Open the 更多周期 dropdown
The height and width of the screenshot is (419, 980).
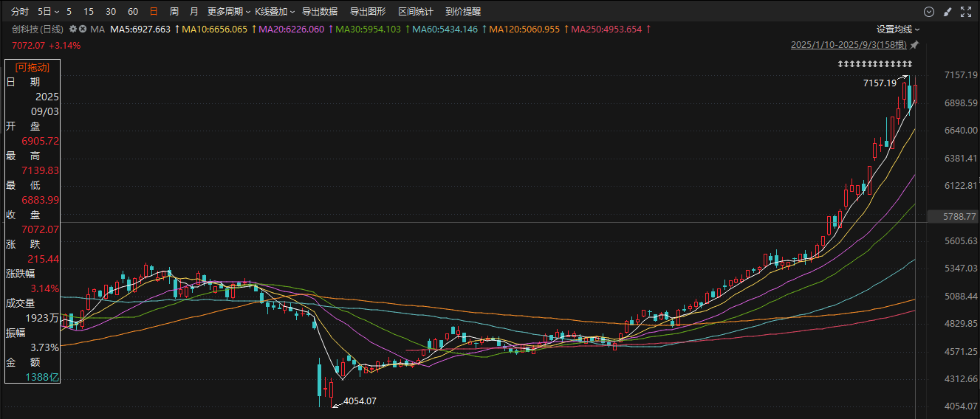coord(227,12)
